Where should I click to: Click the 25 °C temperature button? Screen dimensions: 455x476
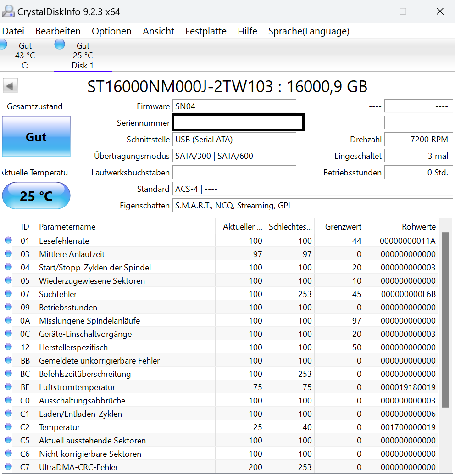click(x=36, y=196)
